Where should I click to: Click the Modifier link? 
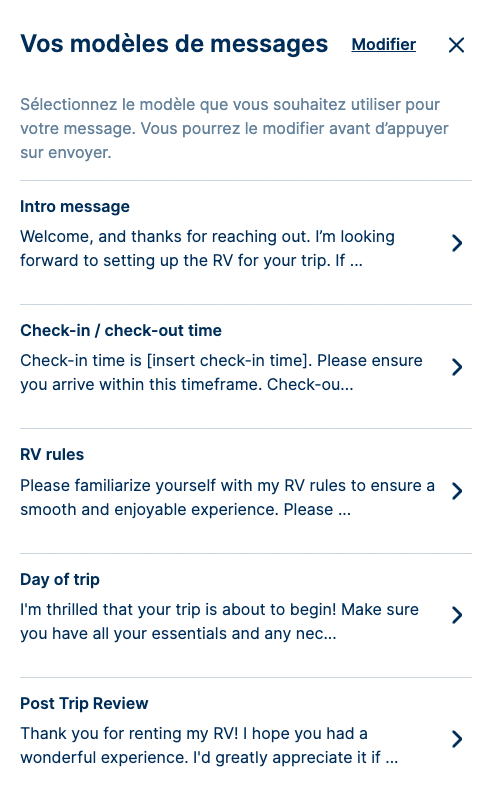383,45
